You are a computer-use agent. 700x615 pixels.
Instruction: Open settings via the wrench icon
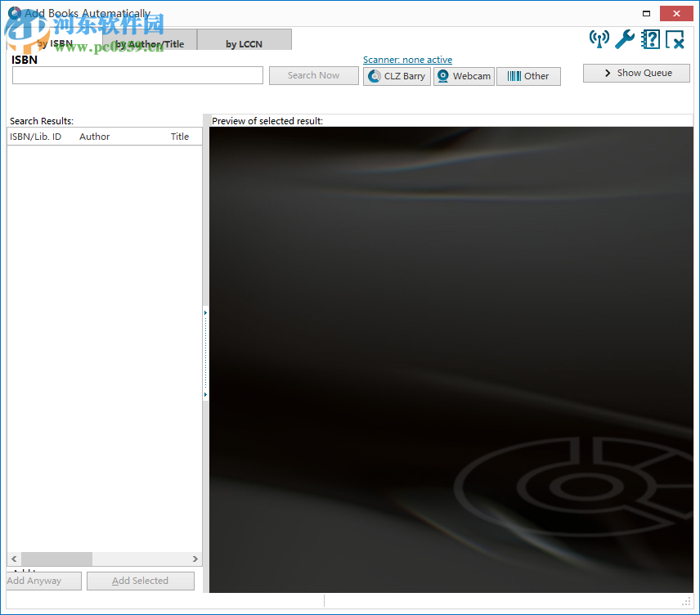click(x=625, y=39)
